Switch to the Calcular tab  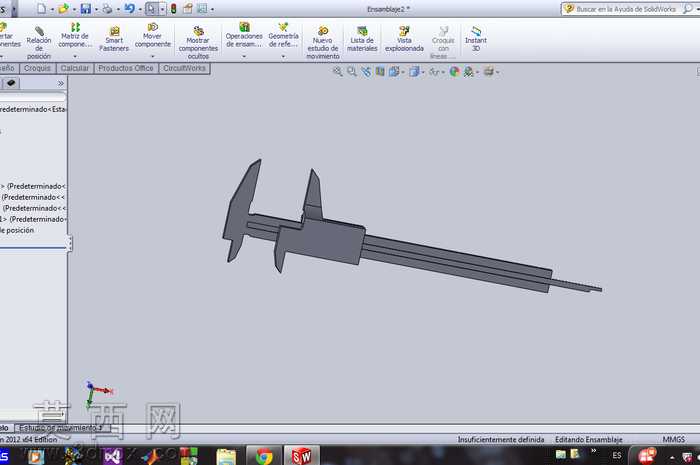tap(75, 68)
